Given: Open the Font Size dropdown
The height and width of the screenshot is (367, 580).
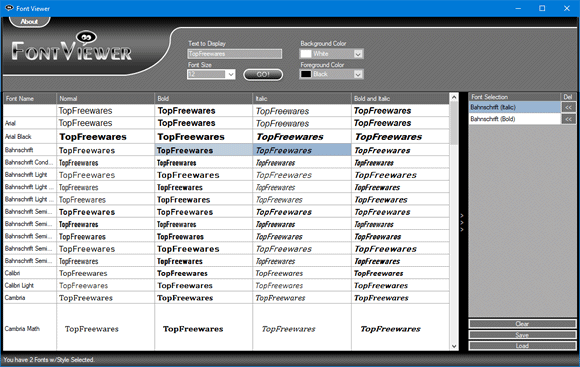Looking at the screenshot, I should [231, 74].
